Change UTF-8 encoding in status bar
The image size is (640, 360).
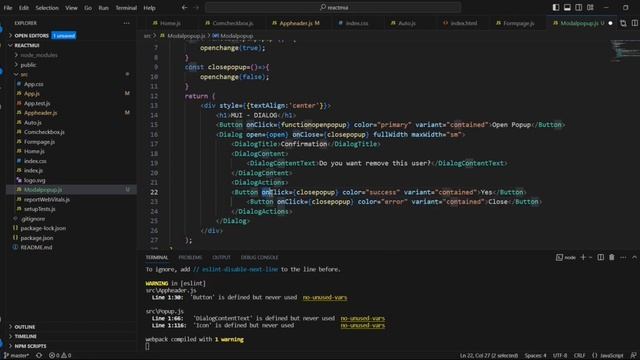560,356
